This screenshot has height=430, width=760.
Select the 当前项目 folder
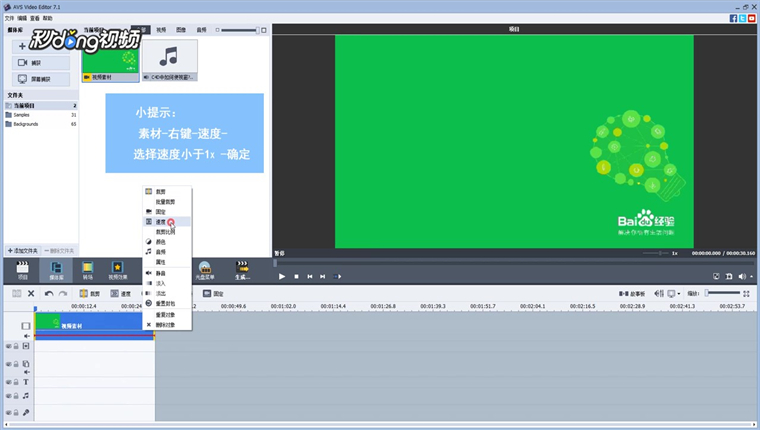(41, 105)
